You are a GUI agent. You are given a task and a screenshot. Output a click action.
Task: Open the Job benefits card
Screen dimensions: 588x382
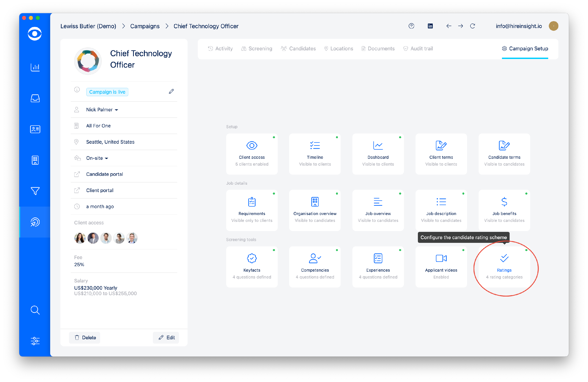504,210
